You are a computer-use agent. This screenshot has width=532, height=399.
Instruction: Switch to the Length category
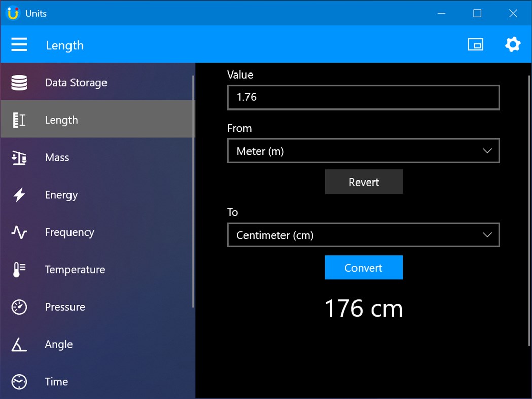pyautogui.click(x=61, y=120)
